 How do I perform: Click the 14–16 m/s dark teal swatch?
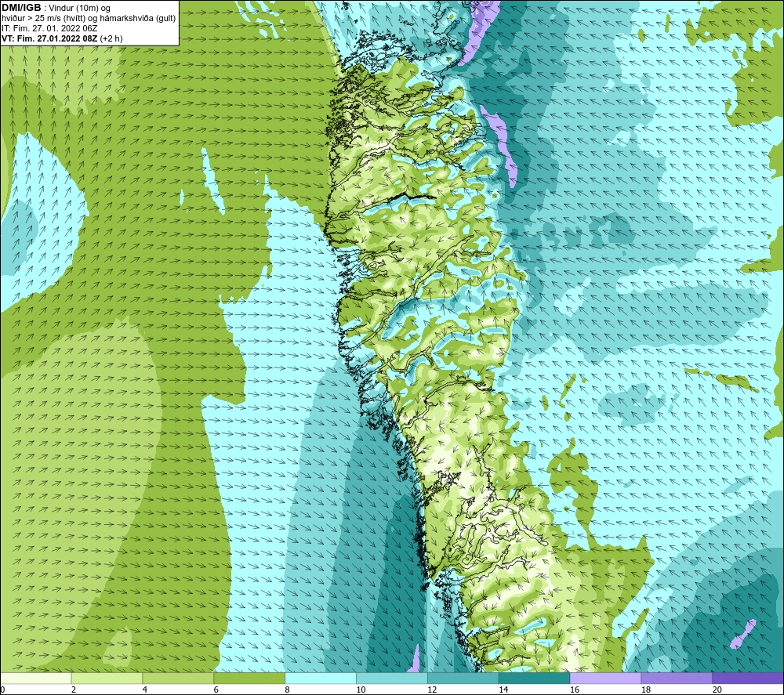click(534, 679)
